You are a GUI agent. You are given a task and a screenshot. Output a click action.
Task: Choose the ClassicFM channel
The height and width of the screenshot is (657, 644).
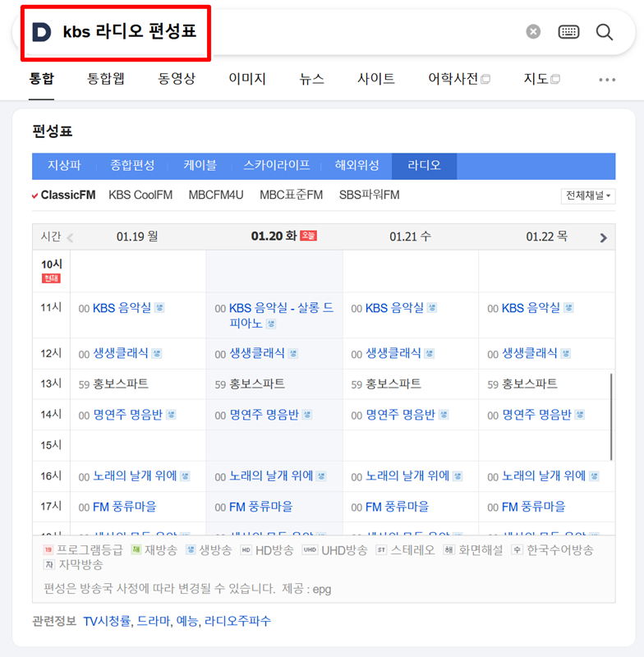click(x=68, y=195)
